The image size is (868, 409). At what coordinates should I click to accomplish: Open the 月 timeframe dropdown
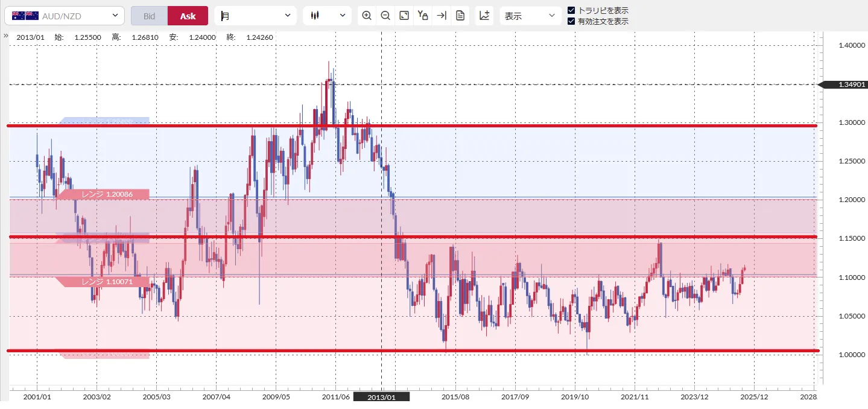pyautogui.click(x=256, y=16)
